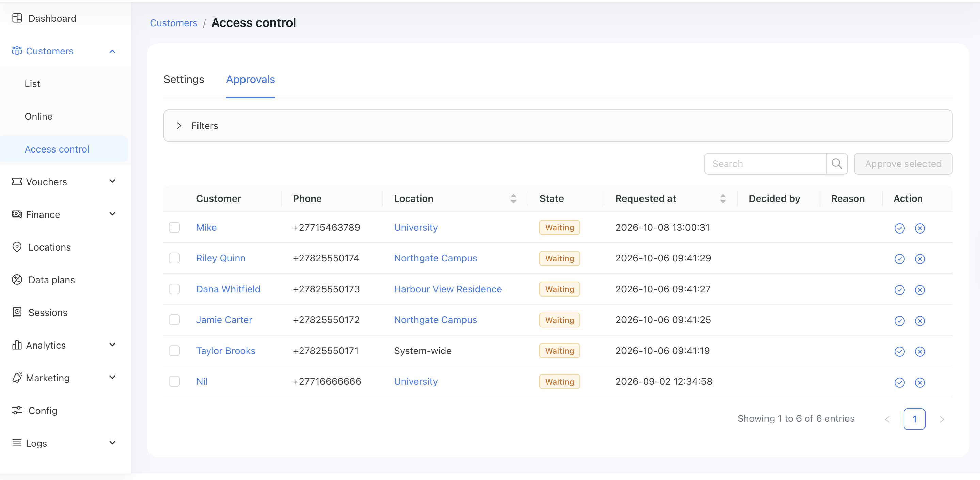This screenshot has width=980, height=480.
Task: Reject Dana Whitfield's request
Action: coord(920,290)
